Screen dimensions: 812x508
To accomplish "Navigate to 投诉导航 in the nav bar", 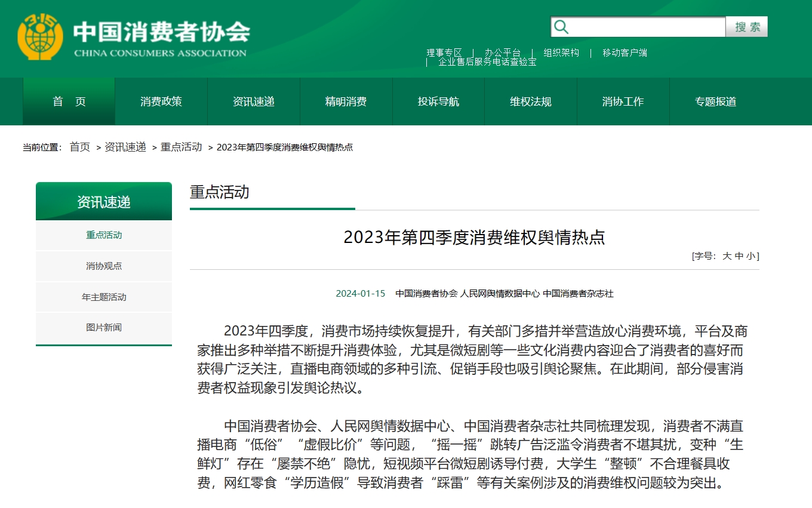I will (438, 101).
